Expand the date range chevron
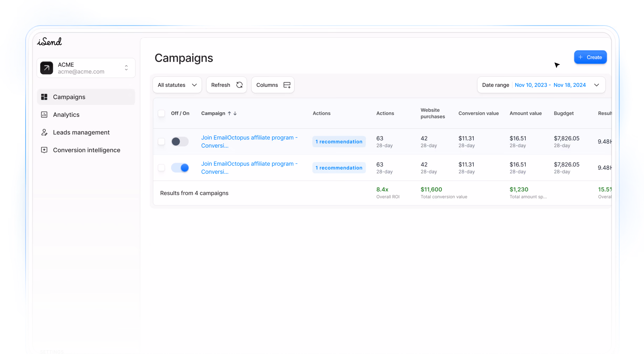 click(597, 85)
